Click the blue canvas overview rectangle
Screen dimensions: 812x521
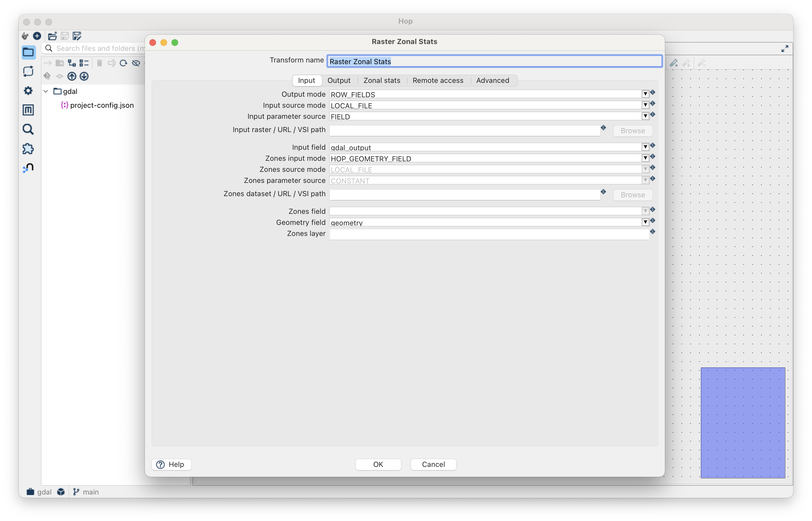743,423
